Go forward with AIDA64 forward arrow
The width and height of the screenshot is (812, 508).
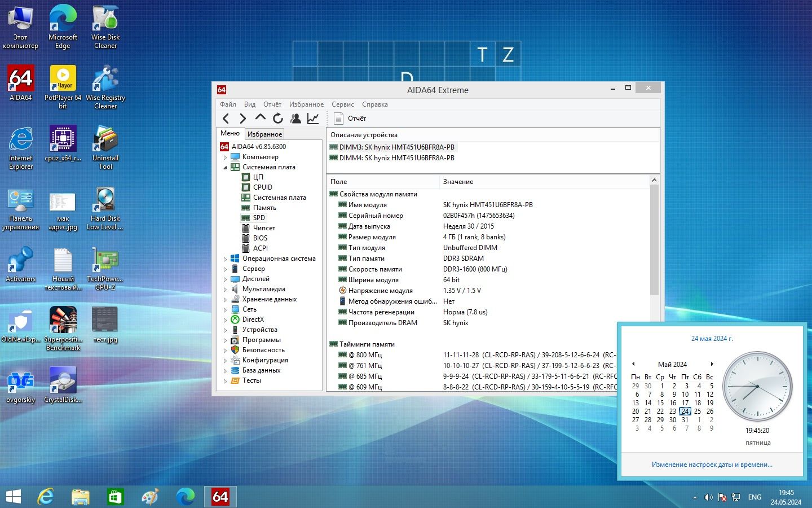click(x=242, y=119)
